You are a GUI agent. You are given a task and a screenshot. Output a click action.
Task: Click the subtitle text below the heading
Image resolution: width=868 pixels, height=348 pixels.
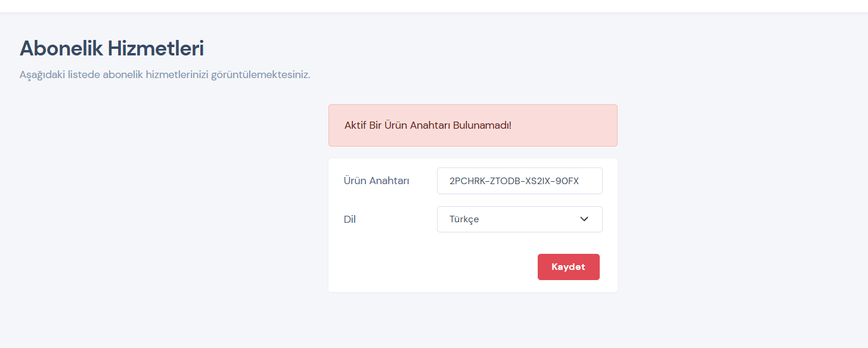[165, 76]
